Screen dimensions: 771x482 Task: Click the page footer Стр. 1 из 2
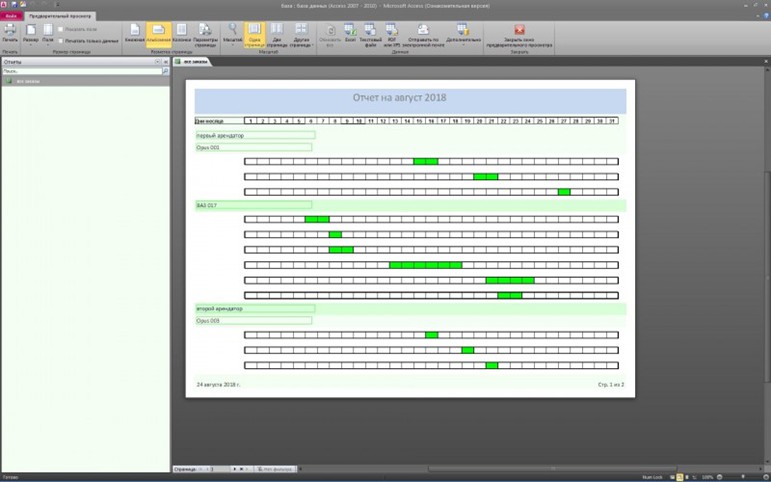[x=611, y=385]
